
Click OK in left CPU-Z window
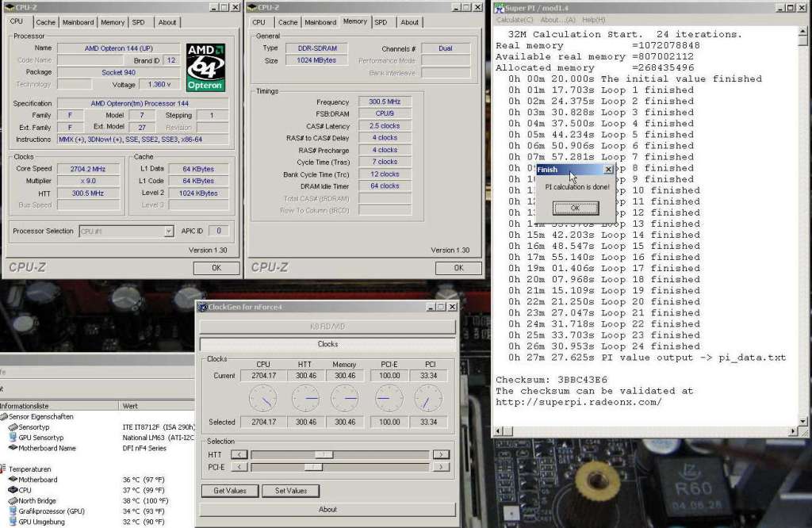(216, 268)
